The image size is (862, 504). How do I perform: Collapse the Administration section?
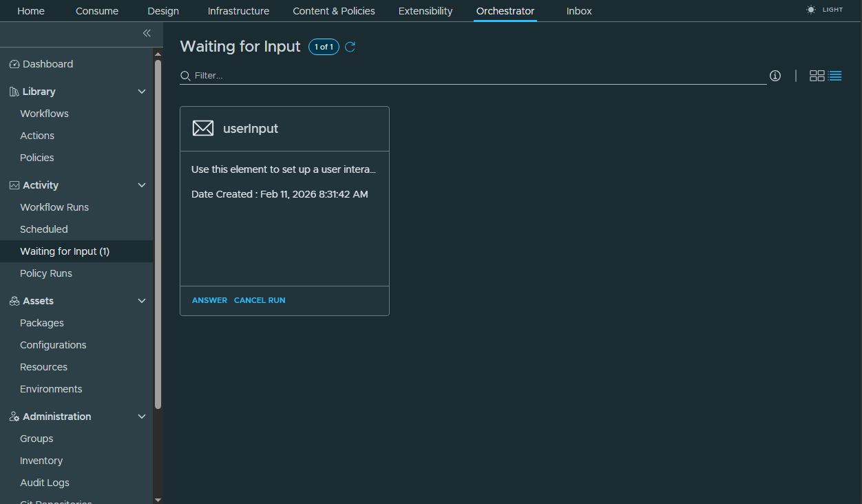[x=142, y=416]
